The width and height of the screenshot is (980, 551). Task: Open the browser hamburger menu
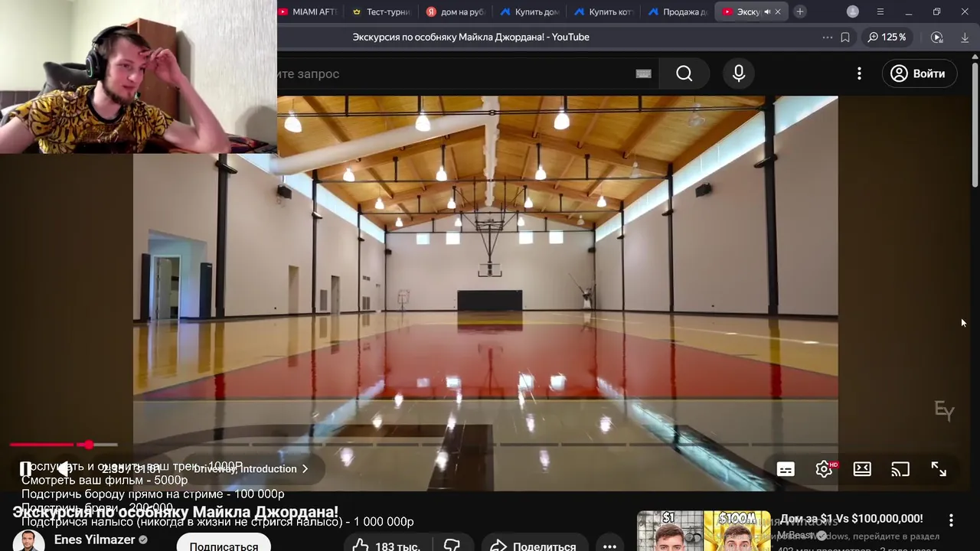(x=880, y=11)
